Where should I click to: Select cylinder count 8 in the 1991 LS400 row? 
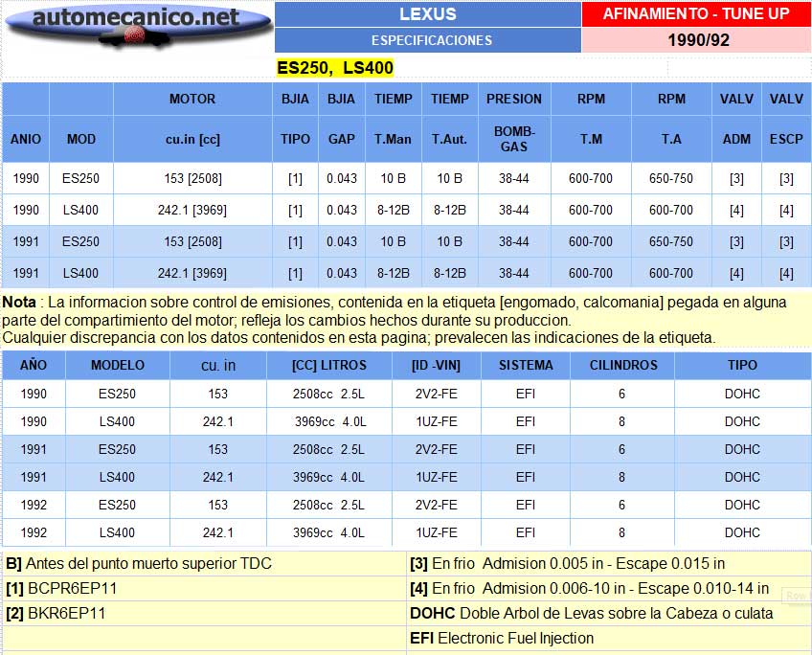point(622,478)
